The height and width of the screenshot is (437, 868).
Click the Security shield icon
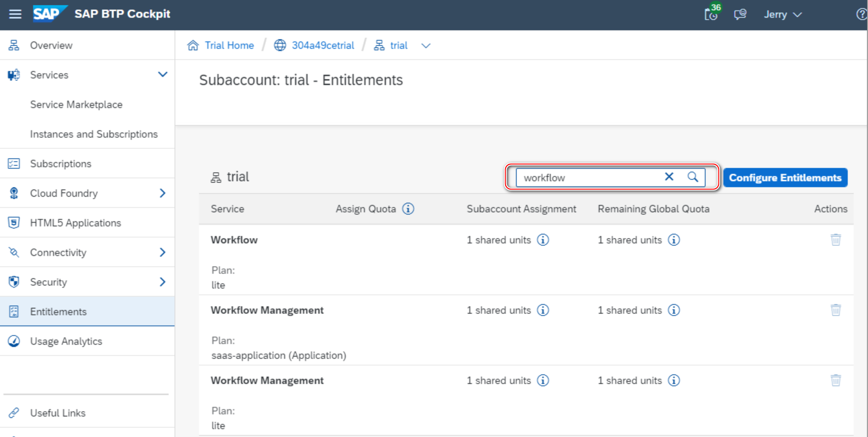point(14,282)
